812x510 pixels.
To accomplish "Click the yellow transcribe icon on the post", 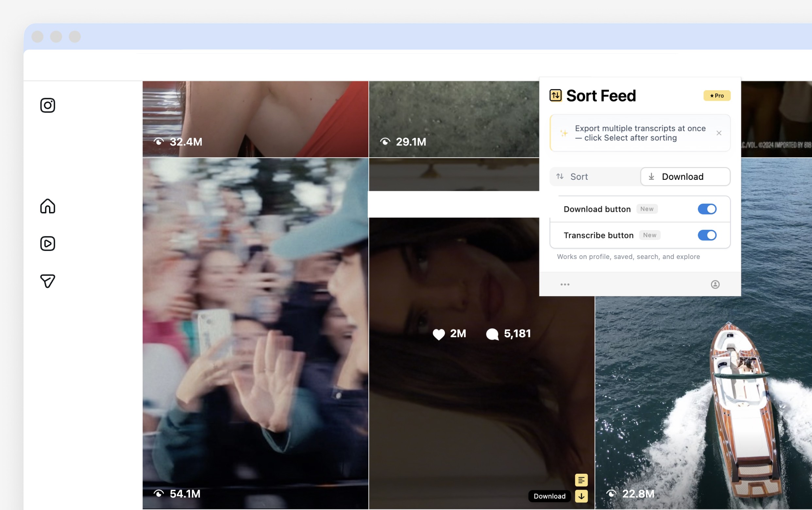I will pos(581,480).
